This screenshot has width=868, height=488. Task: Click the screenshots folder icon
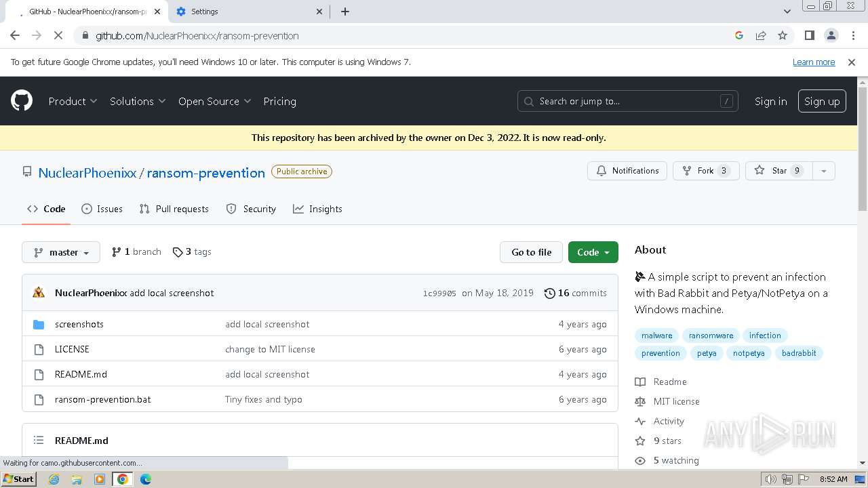(x=39, y=324)
